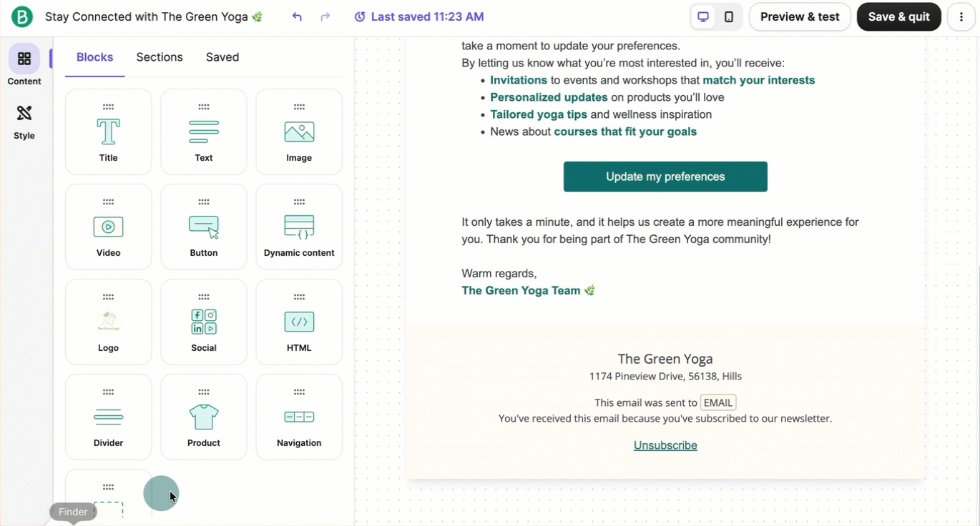Click the EMAIL placeholder tag
980x526 pixels.
(718, 402)
